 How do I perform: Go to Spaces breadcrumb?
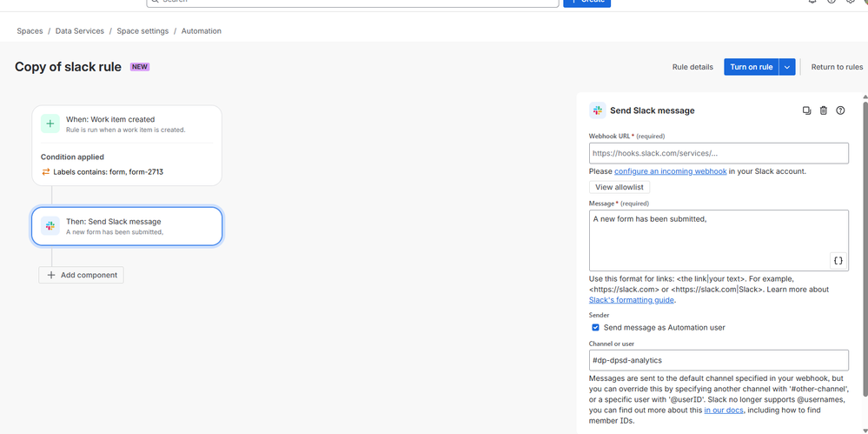coord(30,31)
